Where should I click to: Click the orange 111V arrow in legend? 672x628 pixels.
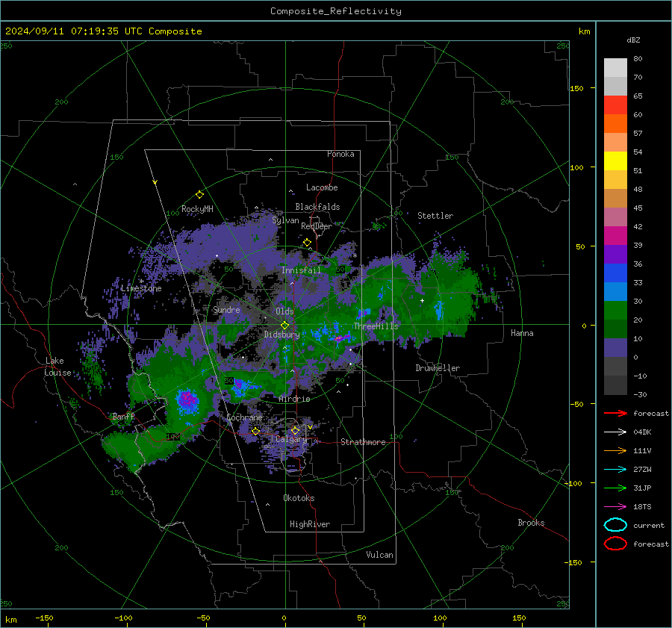(x=615, y=450)
